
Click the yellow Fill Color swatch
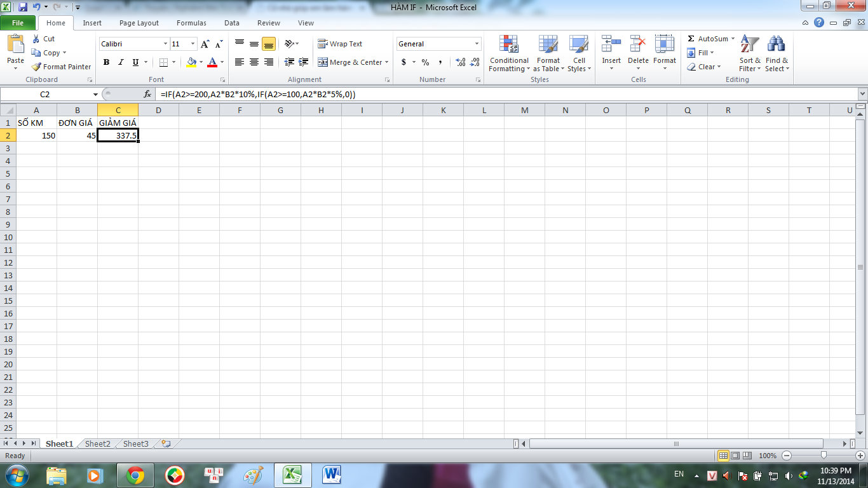click(x=191, y=62)
